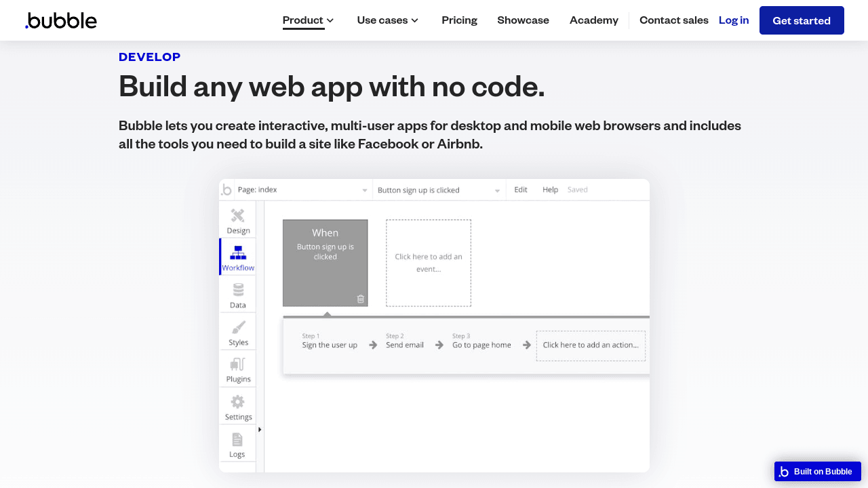Click the Log in link
The width and height of the screenshot is (868, 488).
coord(734,20)
